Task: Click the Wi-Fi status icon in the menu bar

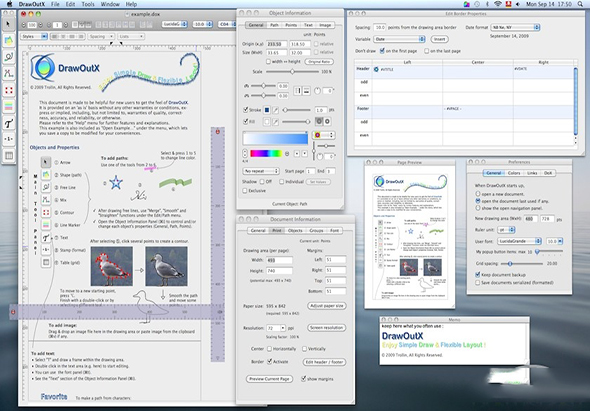Action: click(498, 4)
